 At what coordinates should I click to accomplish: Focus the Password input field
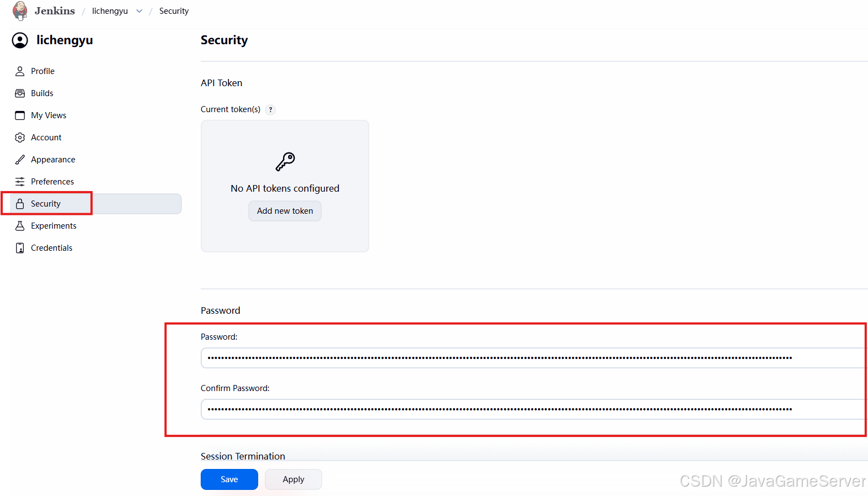pyautogui.click(x=534, y=358)
